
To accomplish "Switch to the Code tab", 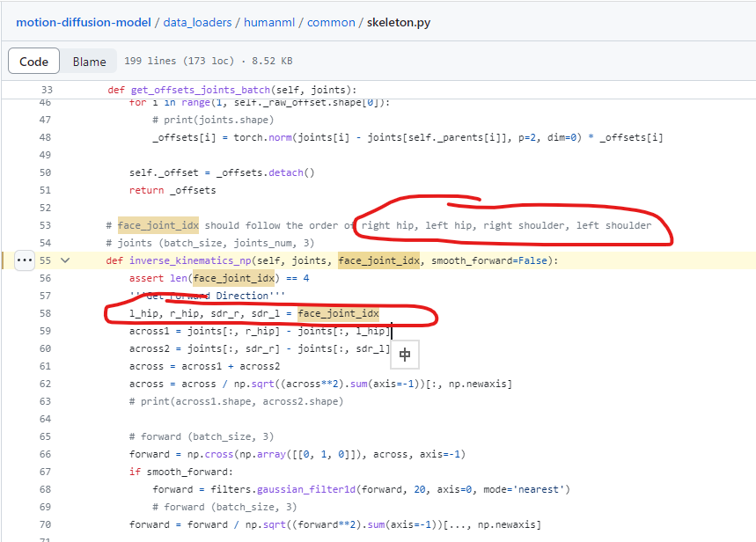I will tap(33, 61).
